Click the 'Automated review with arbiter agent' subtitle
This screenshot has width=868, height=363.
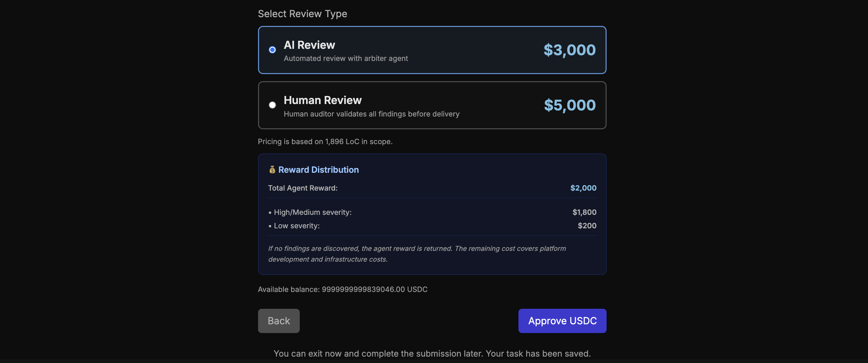pos(346,58)
